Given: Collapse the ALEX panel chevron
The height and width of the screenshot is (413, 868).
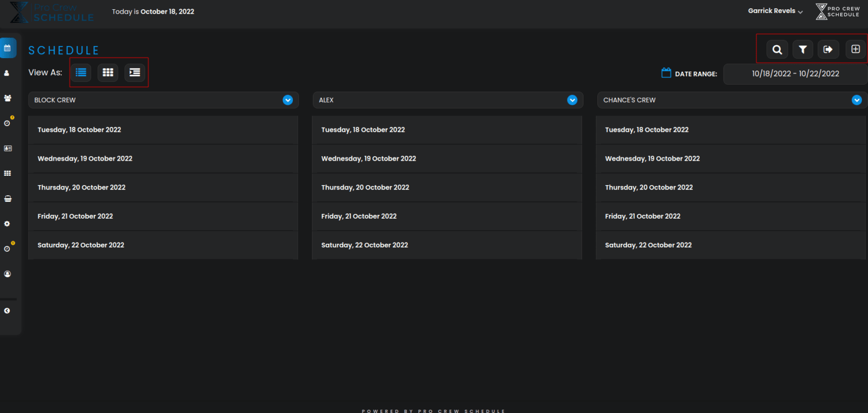Looking at the screenshot, I should [x=572, y=100].
